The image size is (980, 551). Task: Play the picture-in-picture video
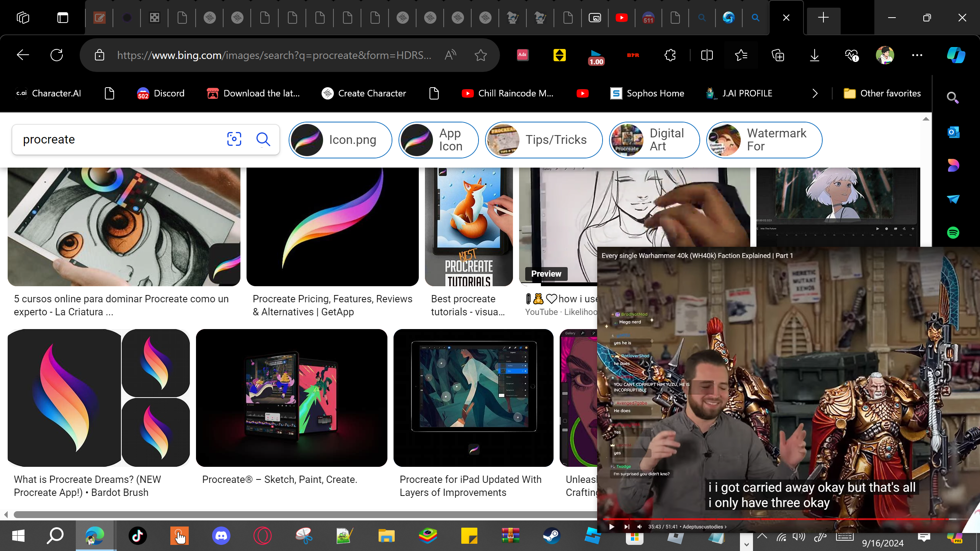click(x=611, y=527)
